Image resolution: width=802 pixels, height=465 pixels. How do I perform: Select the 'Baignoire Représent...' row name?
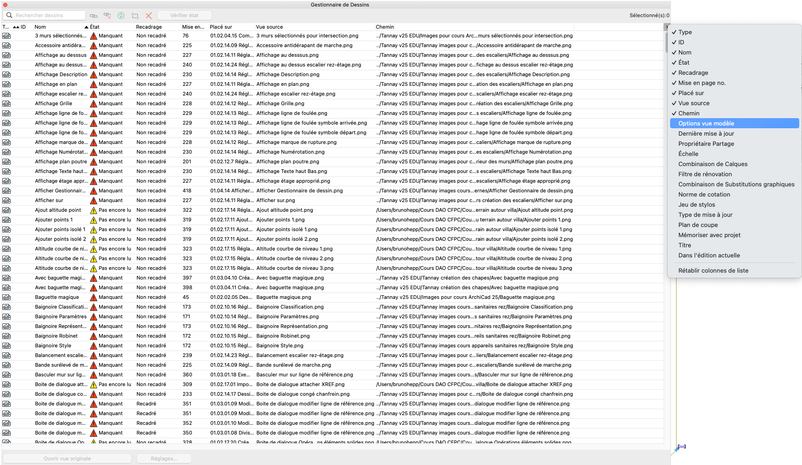(x=60, y=326)
